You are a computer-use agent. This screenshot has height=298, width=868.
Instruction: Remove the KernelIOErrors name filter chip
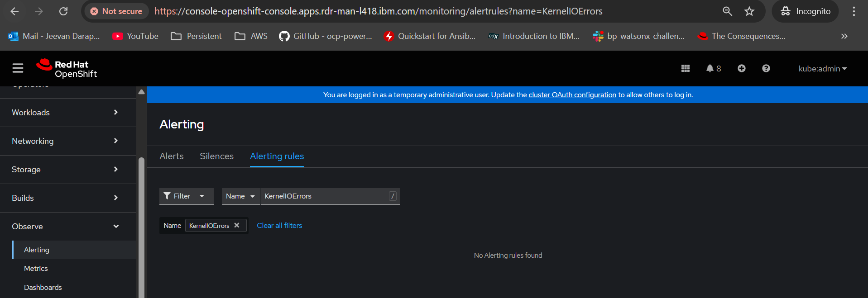pyautogui.click(x=237, y=225)
